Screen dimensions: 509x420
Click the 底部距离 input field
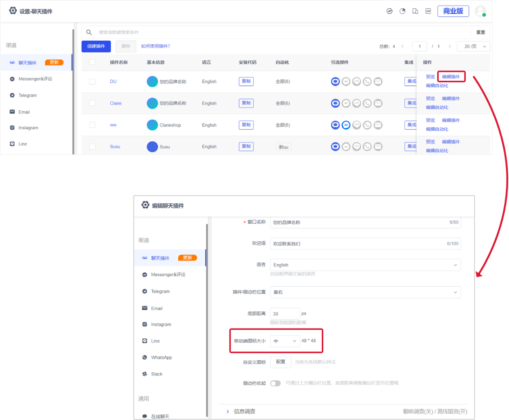click(x=285, y=314)
